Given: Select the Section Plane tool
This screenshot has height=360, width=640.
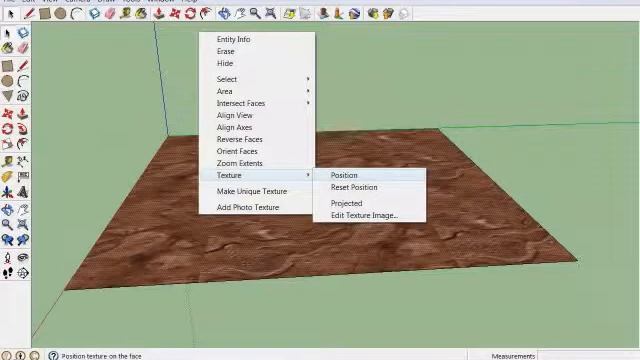Looking at the screenshot, I should 23,273.
